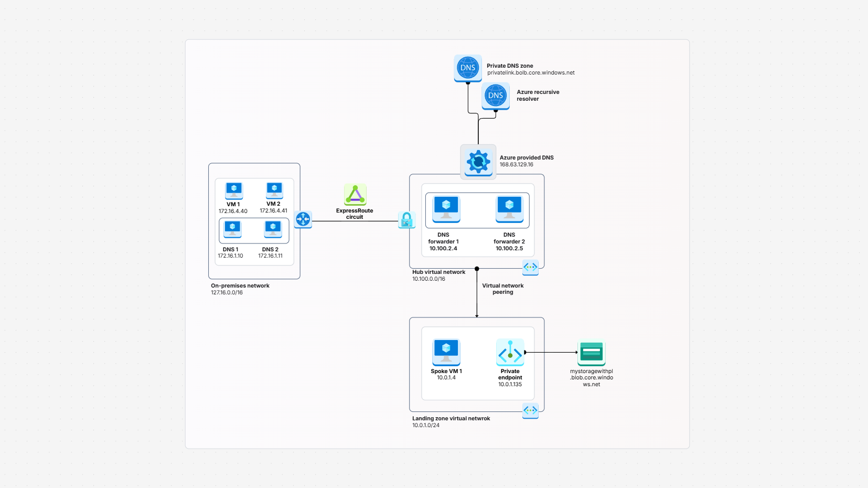
Task: Select the Private endpoint icon
Action: (510, 353)
